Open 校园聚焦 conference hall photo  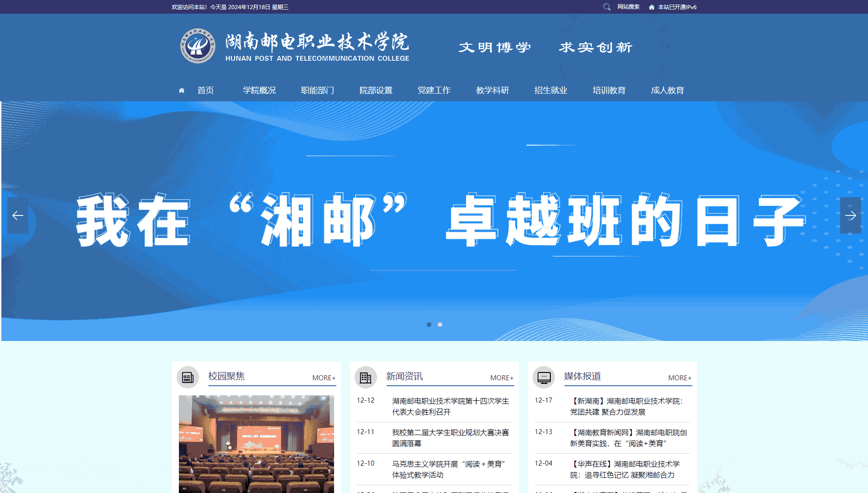(256, 444)
